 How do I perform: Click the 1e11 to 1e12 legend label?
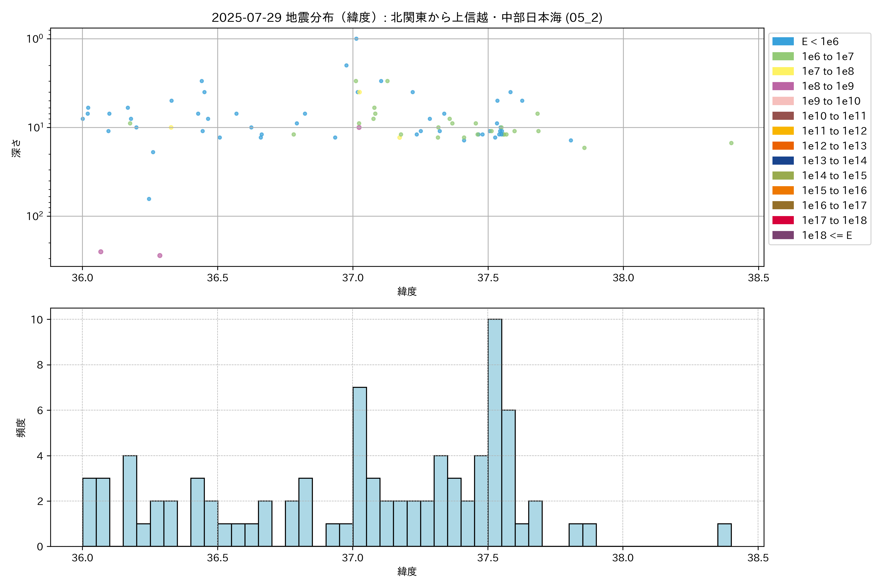(x=834, y=131)
